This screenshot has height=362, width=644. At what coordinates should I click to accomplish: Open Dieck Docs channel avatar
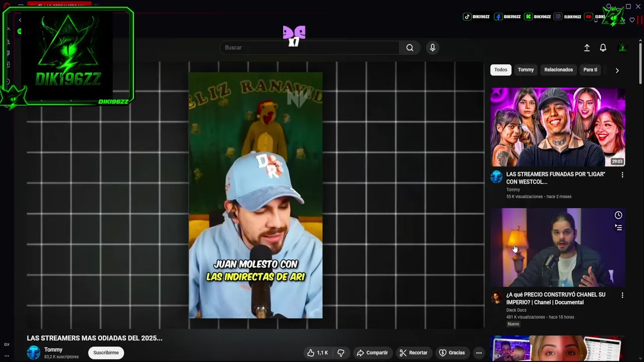[497, 297]
